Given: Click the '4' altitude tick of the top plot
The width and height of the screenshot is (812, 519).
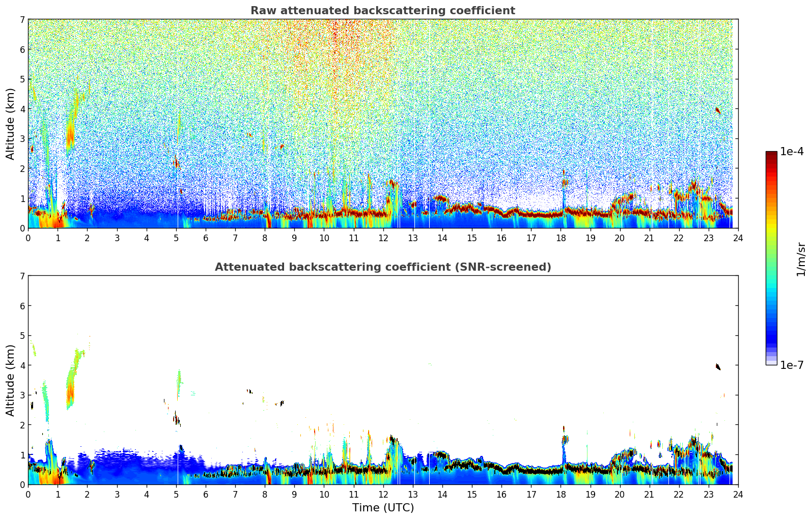Looking at the screenshot, I should click(22, 109).
